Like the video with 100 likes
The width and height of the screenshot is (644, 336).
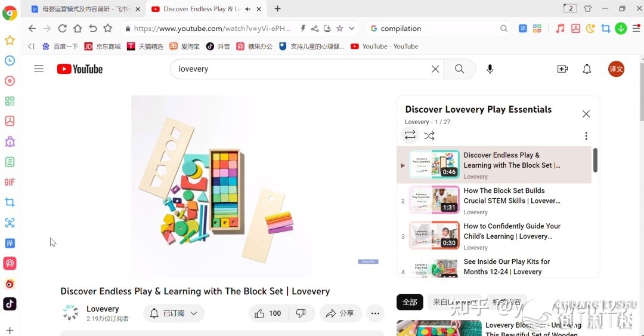268,313
